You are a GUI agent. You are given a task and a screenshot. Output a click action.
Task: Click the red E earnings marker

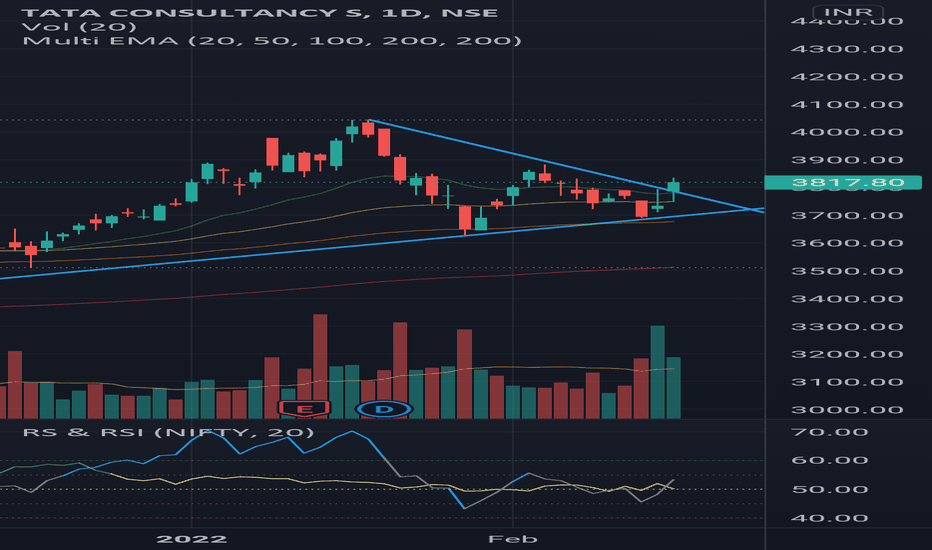[x=304, y=408]
